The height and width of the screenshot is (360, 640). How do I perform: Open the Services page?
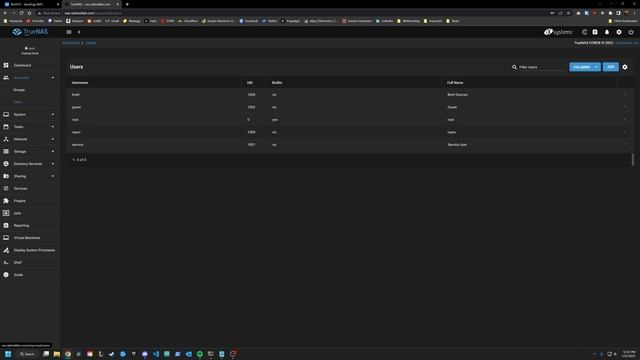click(20, 189)
